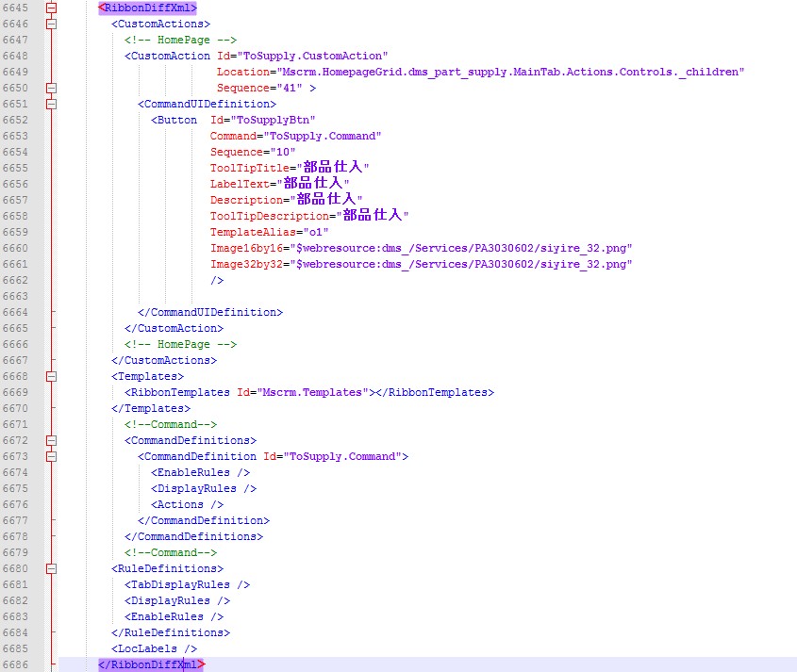Collapse the Templates fold on line 6668

(x=51, y=376)
